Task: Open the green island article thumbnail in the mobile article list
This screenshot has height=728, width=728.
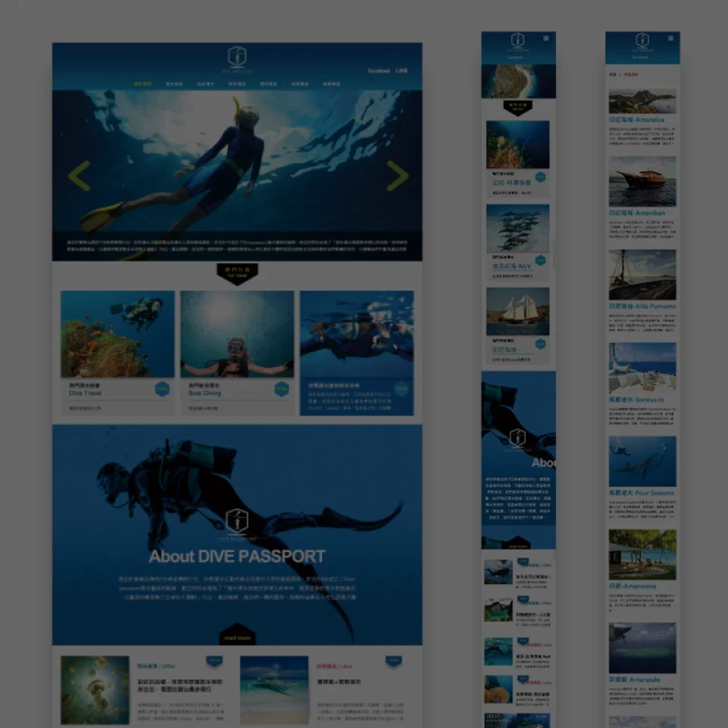Action: [498, 609]
